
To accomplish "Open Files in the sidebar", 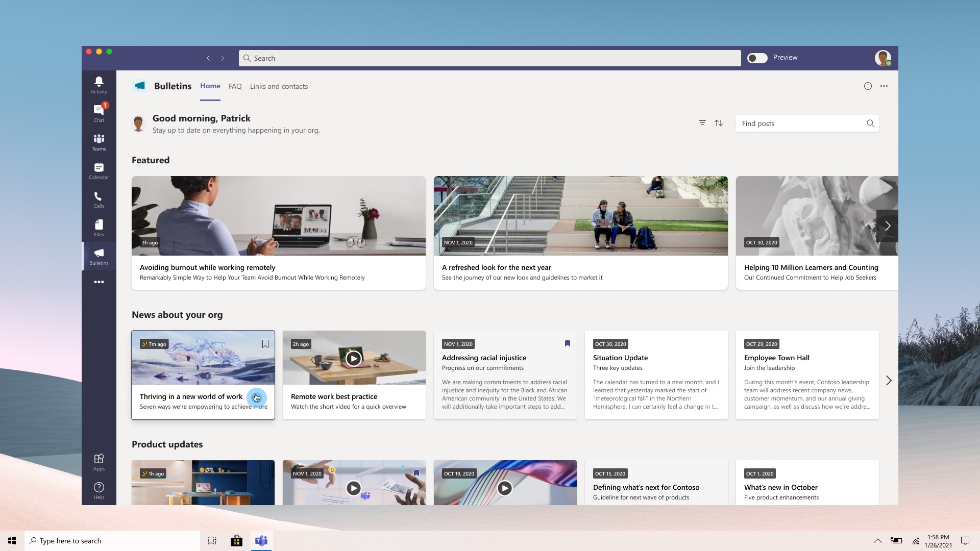I will click(99, 228).
